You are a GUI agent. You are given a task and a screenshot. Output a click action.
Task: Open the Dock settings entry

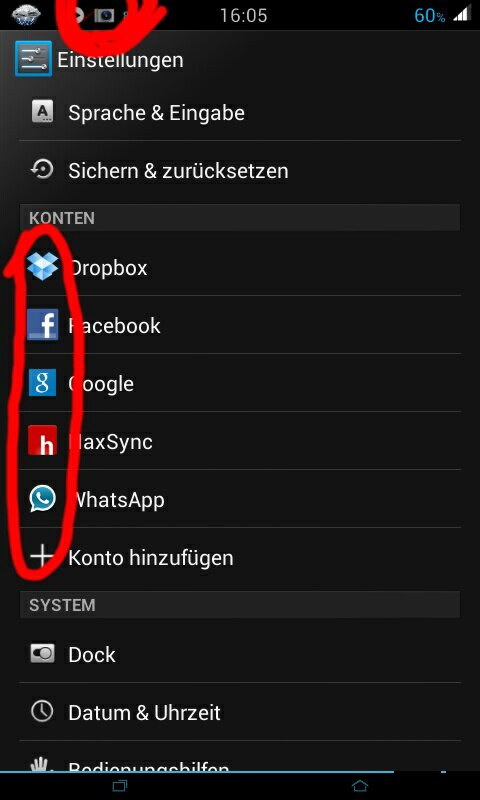point(240,654)
